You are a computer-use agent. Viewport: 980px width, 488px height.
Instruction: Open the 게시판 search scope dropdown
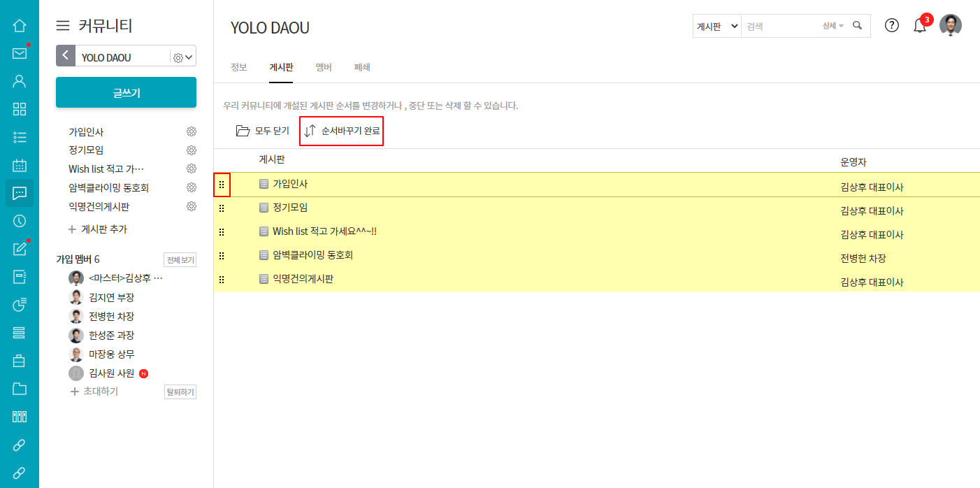tap(716, 26)
